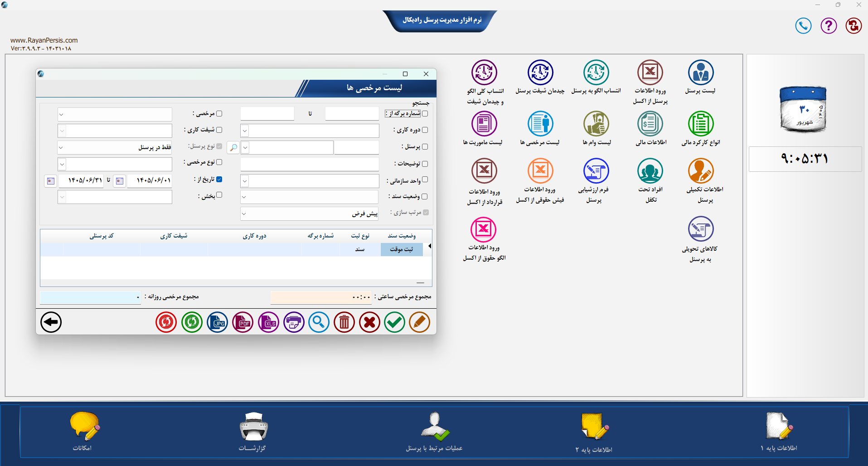Image resolution: width=868 pixels, height=466 pixels.
Task: Open Import Contract Data from Excel icon
Action: pos(484,171)
